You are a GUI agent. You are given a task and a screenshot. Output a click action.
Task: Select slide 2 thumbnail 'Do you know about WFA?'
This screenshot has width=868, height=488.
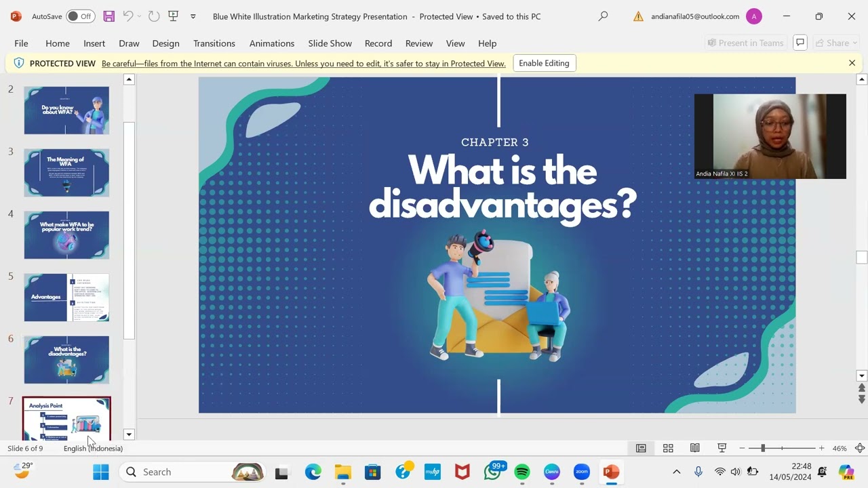point(66,110)
